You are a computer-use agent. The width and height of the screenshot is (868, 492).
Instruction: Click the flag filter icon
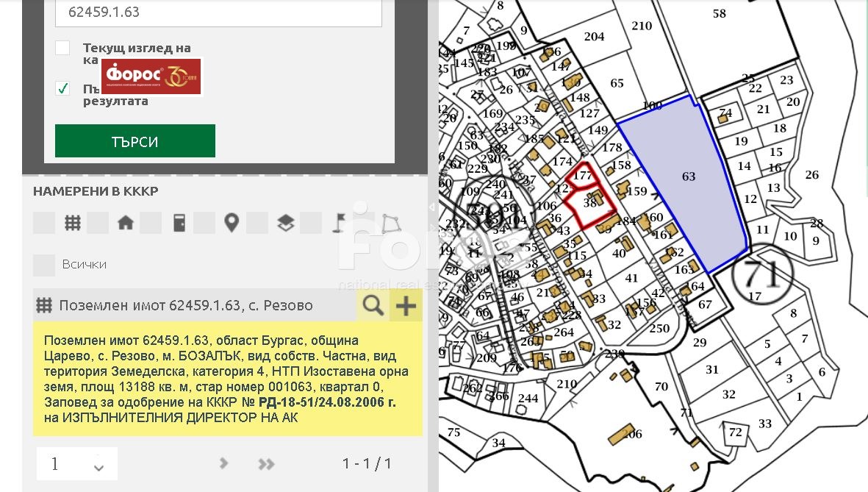(x=339, y=223)
